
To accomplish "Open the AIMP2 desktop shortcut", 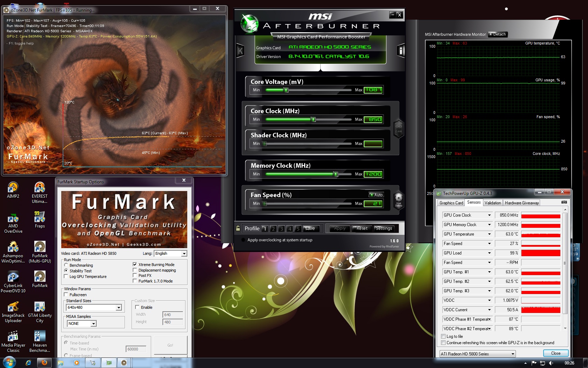I will tap(13, 190).
